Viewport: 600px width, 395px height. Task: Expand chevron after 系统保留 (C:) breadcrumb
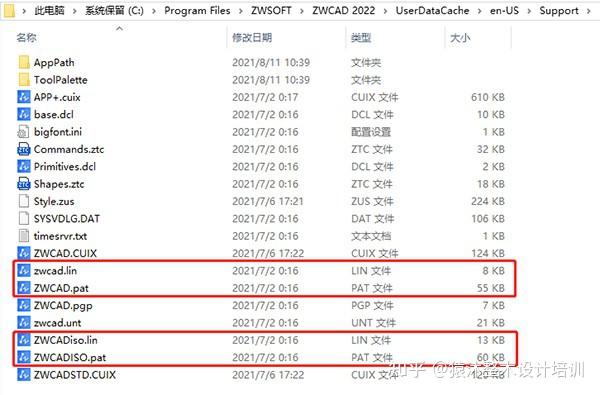[154, 11]
